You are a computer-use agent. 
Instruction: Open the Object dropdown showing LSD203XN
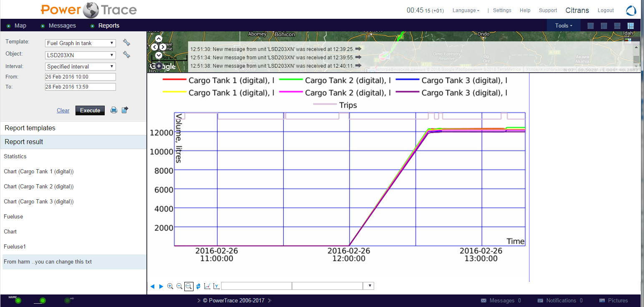point(80,55)
